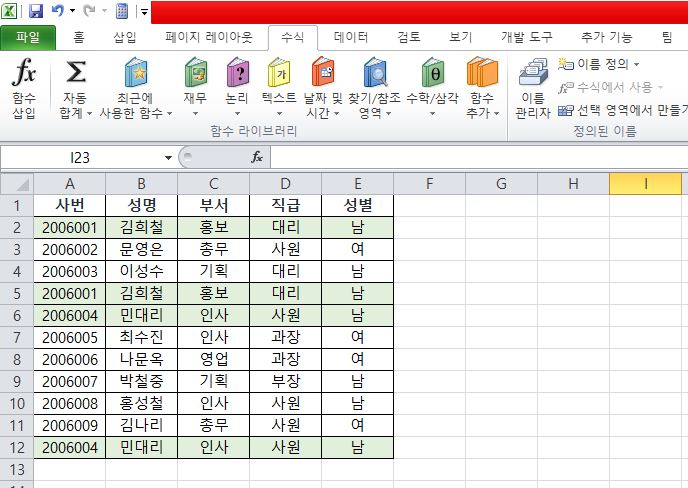
Task: Click the calculator icon in quick access toolbar
Action: 122,11
